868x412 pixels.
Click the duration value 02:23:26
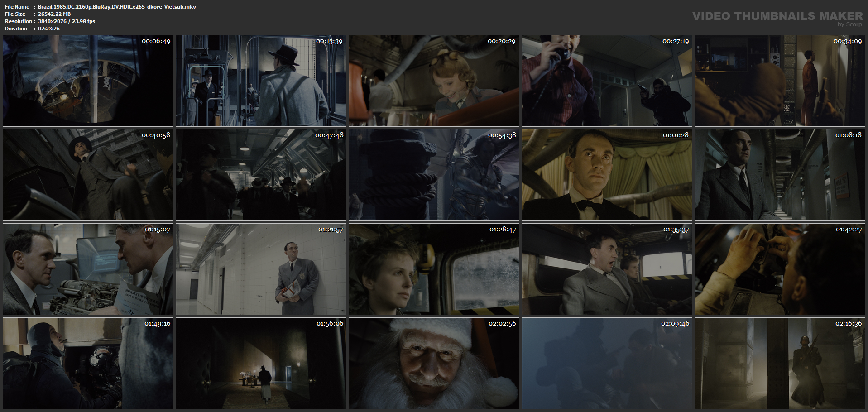pyautogui.click(x=49, y=29)
